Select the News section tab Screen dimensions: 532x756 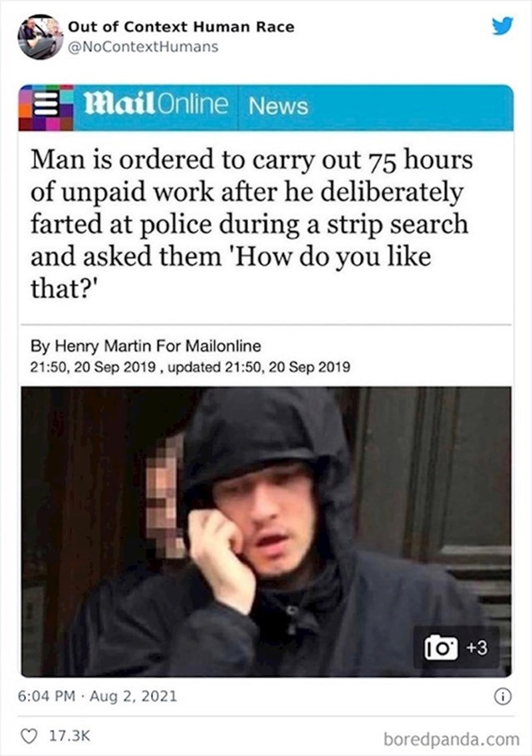[x=278, y=106]
